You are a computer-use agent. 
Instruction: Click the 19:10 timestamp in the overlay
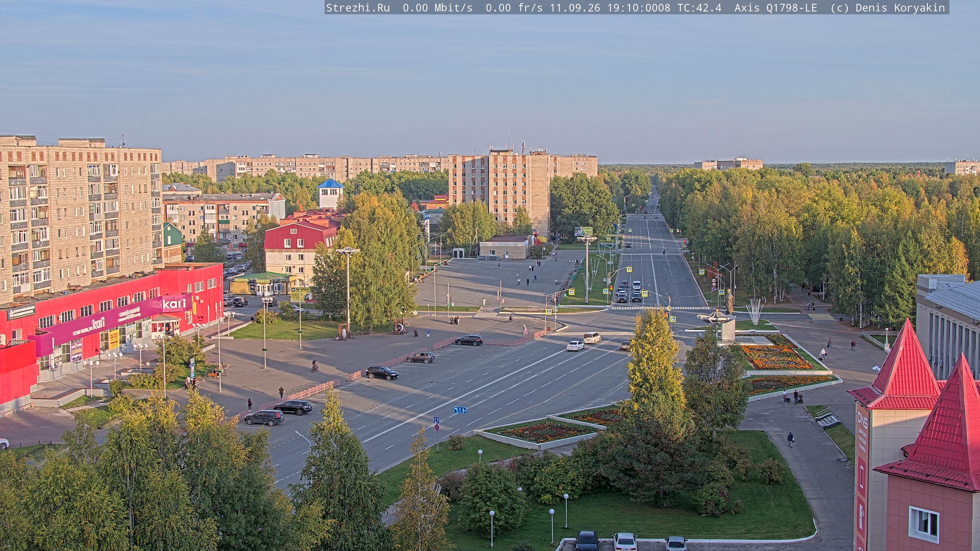coord(638,8)
